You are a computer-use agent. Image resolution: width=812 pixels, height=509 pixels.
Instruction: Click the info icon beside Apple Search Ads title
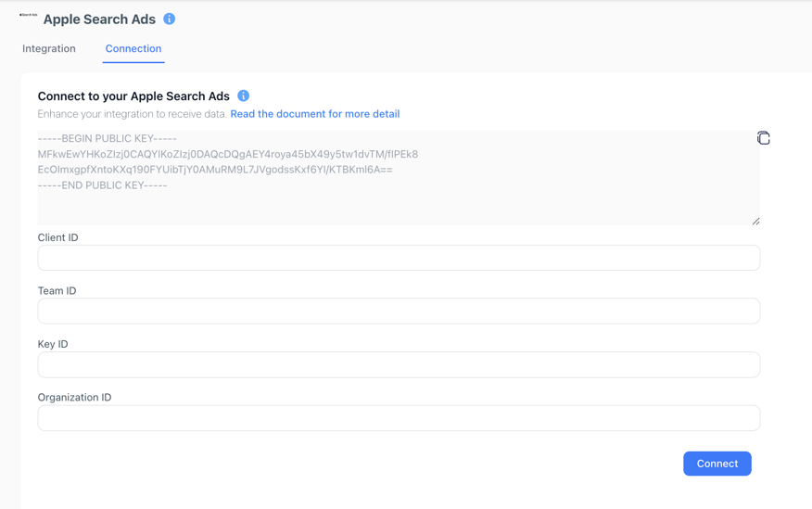(170, 19)
